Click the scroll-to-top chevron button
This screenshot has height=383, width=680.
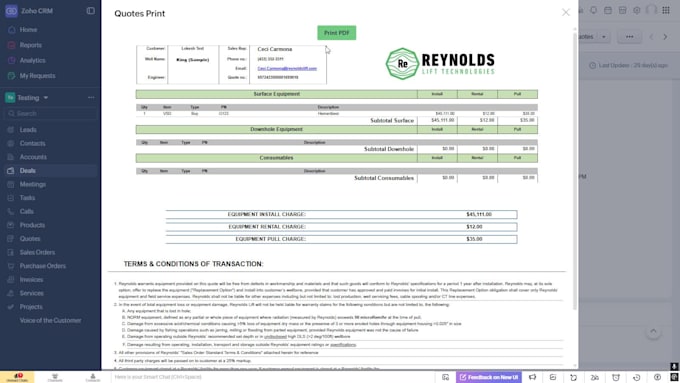point(653,332)
